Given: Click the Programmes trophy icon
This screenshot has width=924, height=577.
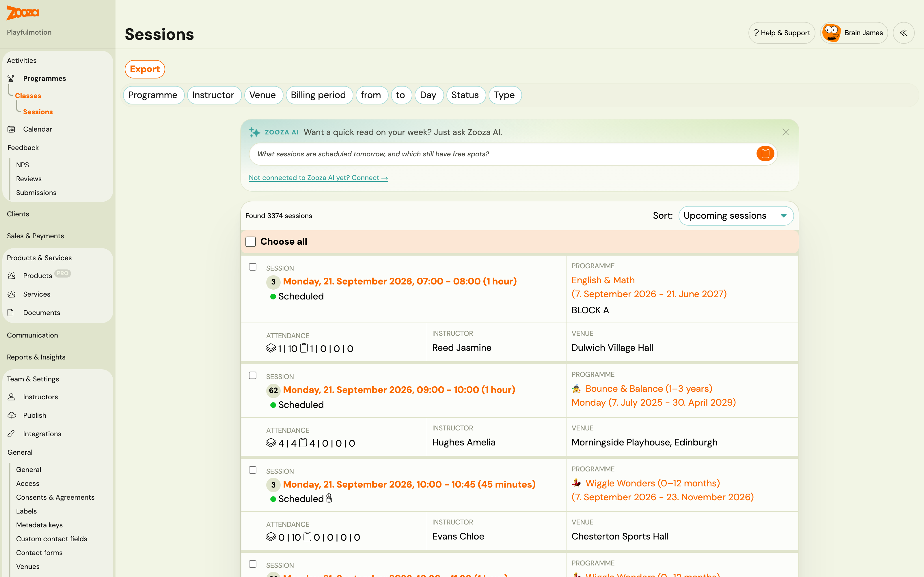Looking at the screenshot, I should click(x=11, y=78).
